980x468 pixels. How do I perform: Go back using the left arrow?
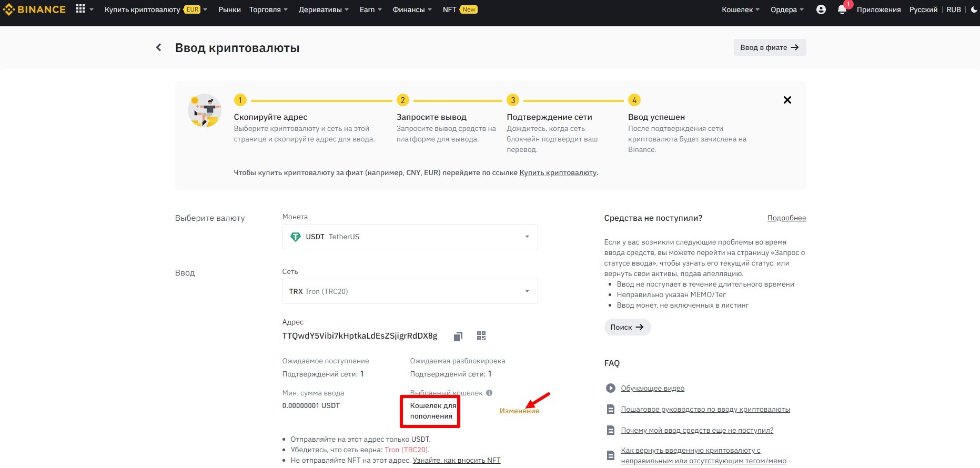click(158, 47)
